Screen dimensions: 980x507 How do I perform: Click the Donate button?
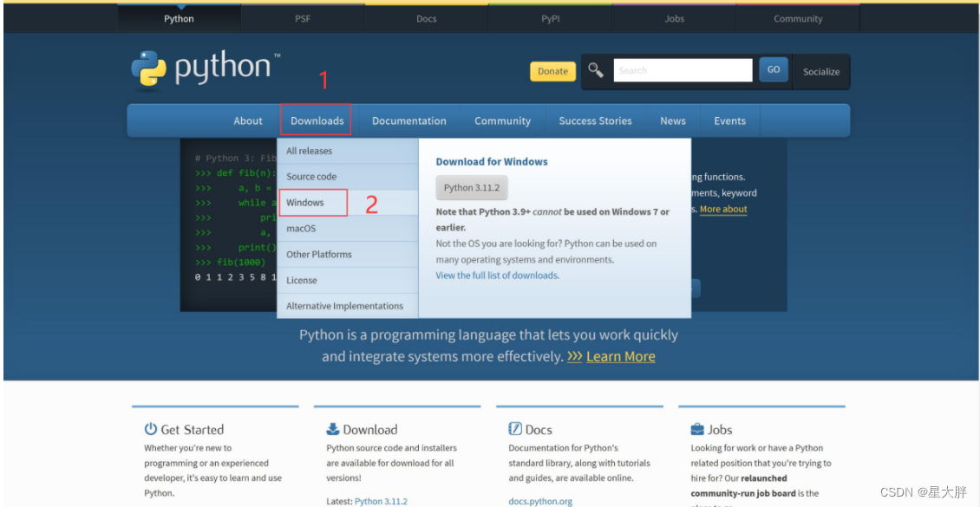[x=552, y=71]
